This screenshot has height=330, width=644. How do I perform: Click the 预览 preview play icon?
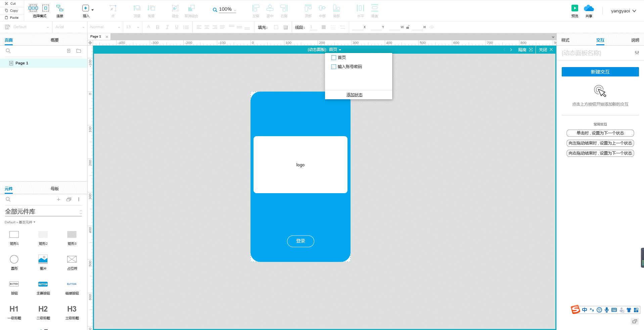pos(575,8)
